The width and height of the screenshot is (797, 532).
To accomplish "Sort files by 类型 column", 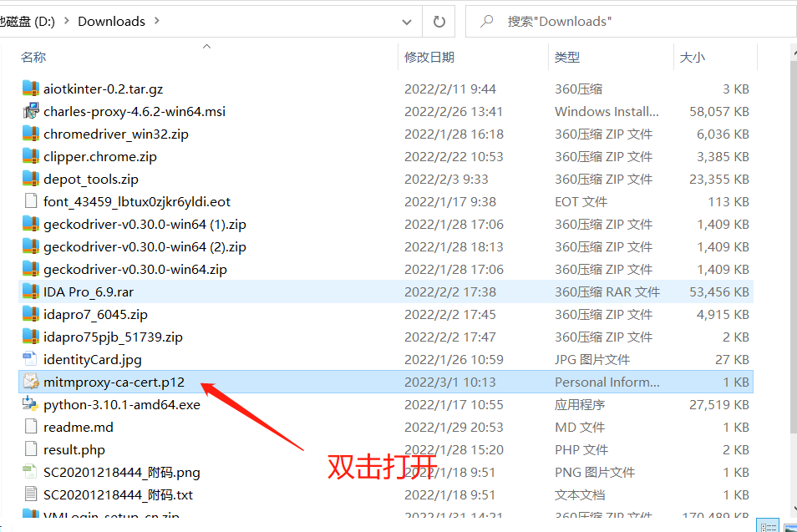I will click(x=566, y=58).
